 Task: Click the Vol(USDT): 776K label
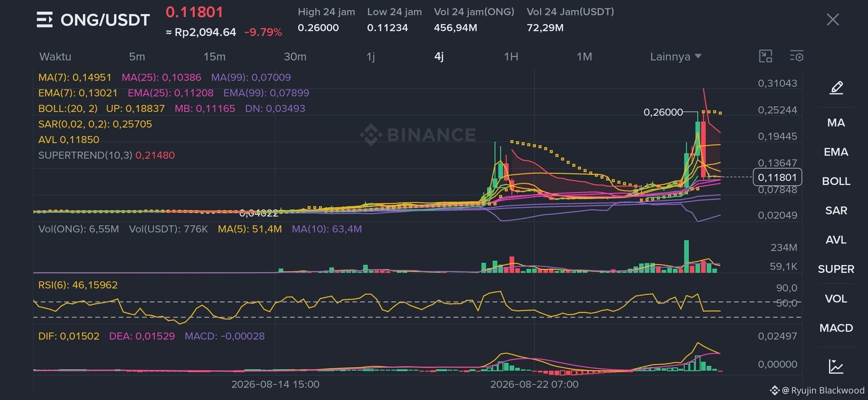168,229
